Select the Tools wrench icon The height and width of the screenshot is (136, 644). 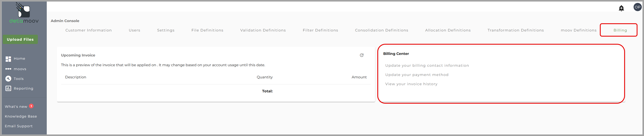pos(8,79)
